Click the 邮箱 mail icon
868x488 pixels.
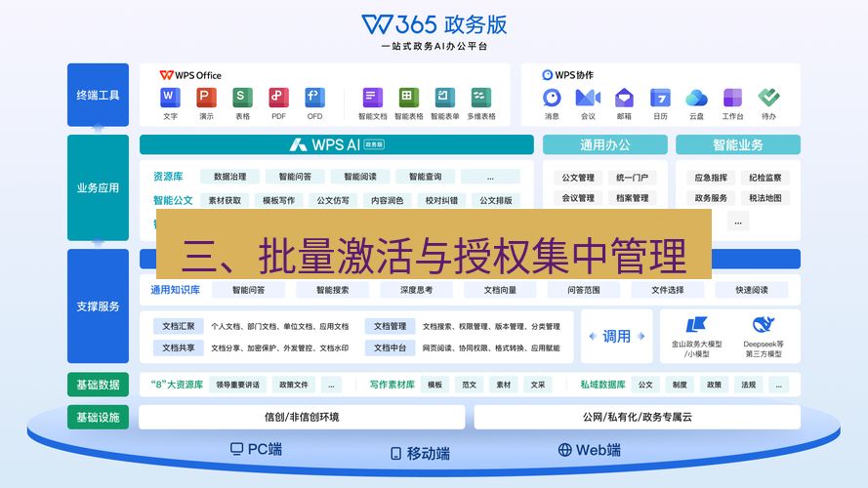[624, 98]
